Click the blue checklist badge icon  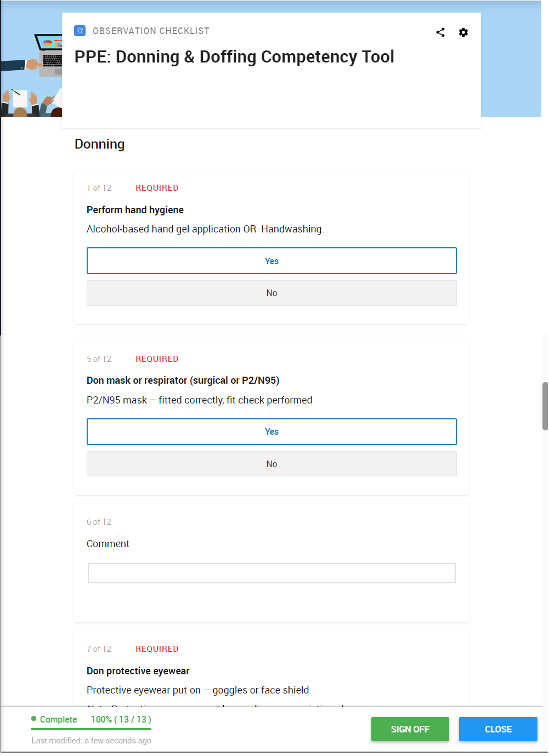tap(80, 31)
